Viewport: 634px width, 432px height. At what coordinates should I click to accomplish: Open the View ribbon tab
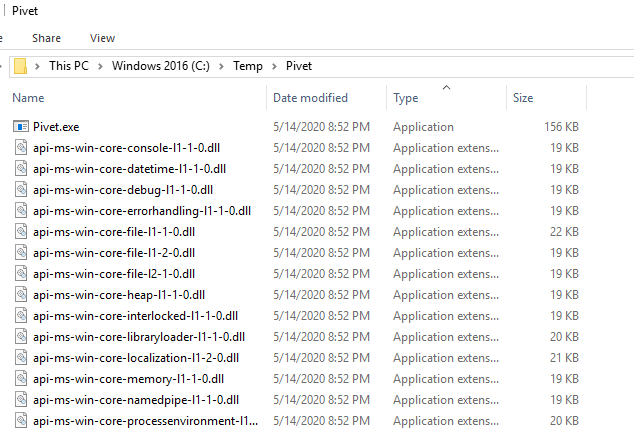pyautogui.click(x=102, y=38)
